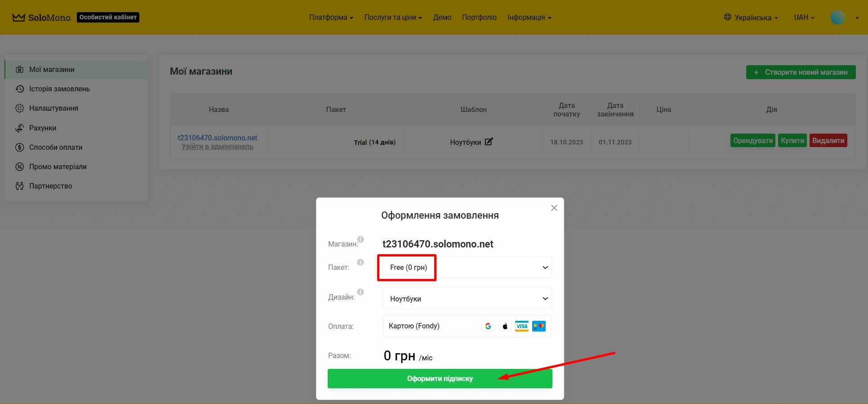Close the Оформлення замовлення dialog
This screenshot has width=868, height=404.
point(554,208)
